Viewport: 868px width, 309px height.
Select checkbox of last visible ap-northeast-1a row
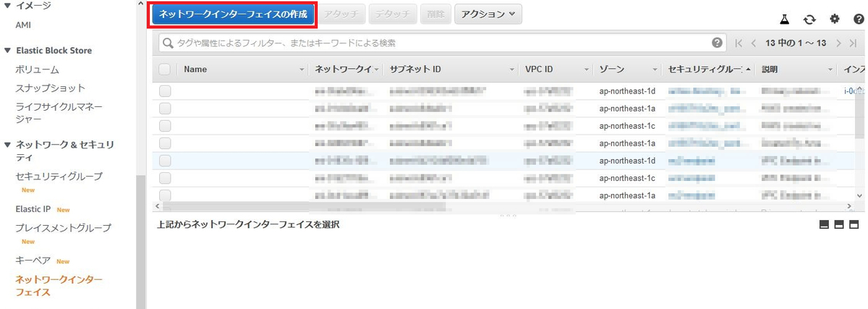click(164, 195)
